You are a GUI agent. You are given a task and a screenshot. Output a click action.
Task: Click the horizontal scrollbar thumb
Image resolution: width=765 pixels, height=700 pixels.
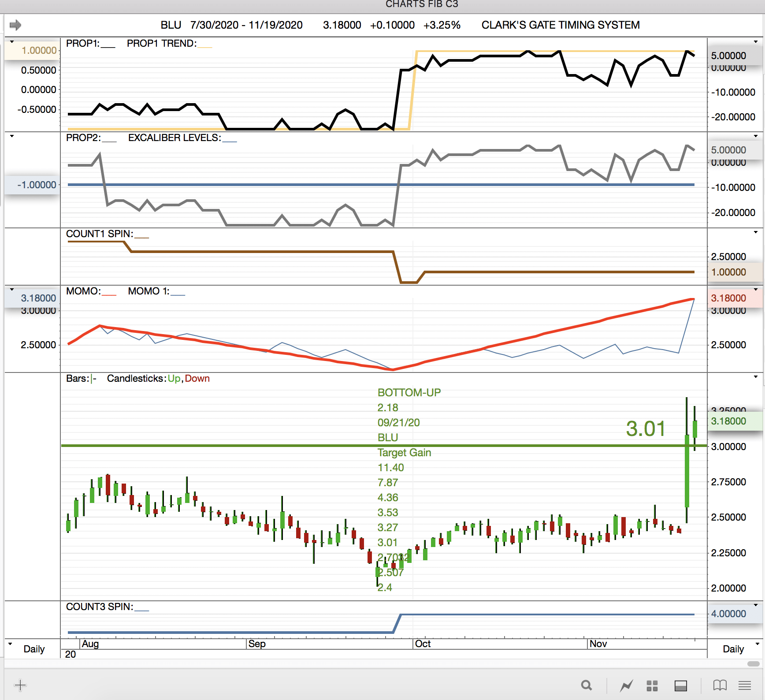(753, 664)
